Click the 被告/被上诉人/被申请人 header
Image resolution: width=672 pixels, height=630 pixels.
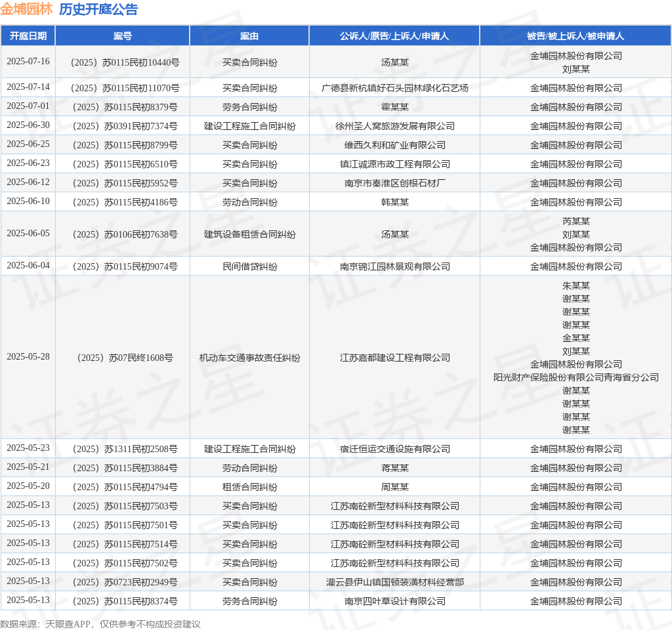point(576,36)
